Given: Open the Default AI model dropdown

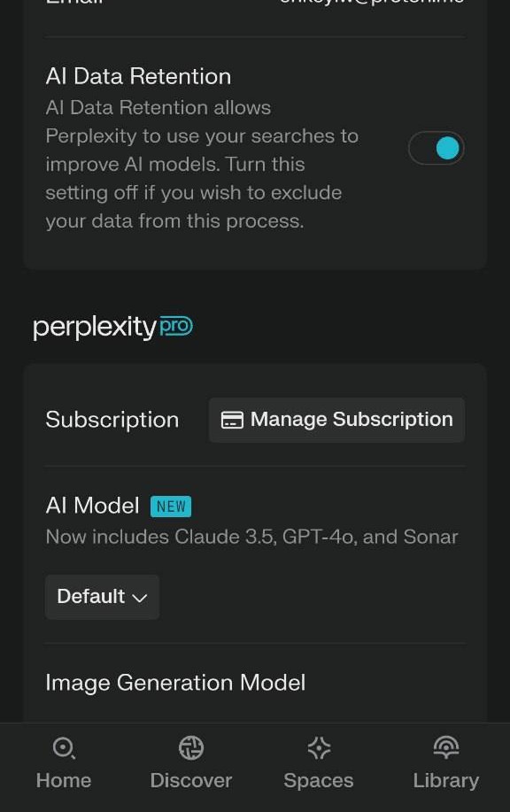Looking at the screenshot, I should (102, 597).
